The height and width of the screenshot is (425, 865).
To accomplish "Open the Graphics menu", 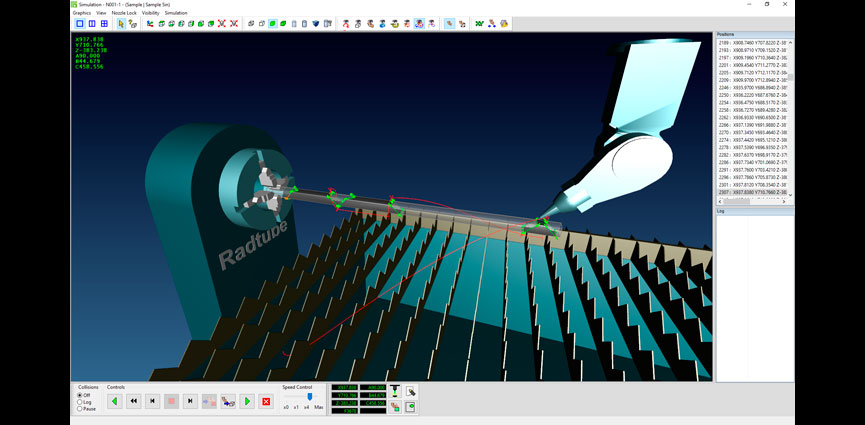I will coord(81,13).
